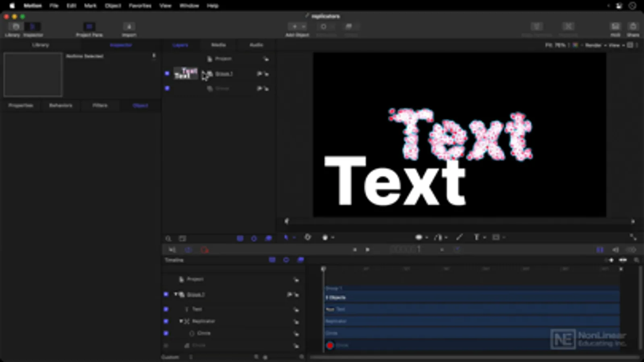
Task: Click the red Record button
Action: [x=205, y=250]
